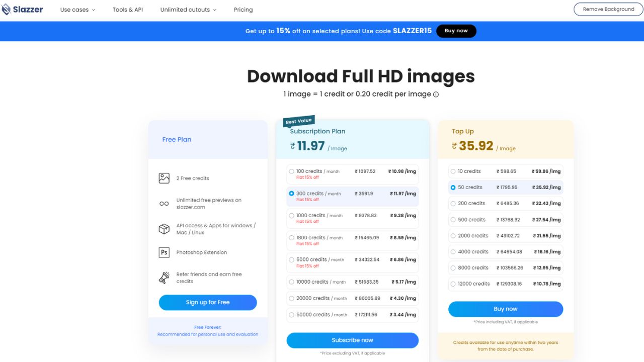Click Sign up for Free

(208, 302)
